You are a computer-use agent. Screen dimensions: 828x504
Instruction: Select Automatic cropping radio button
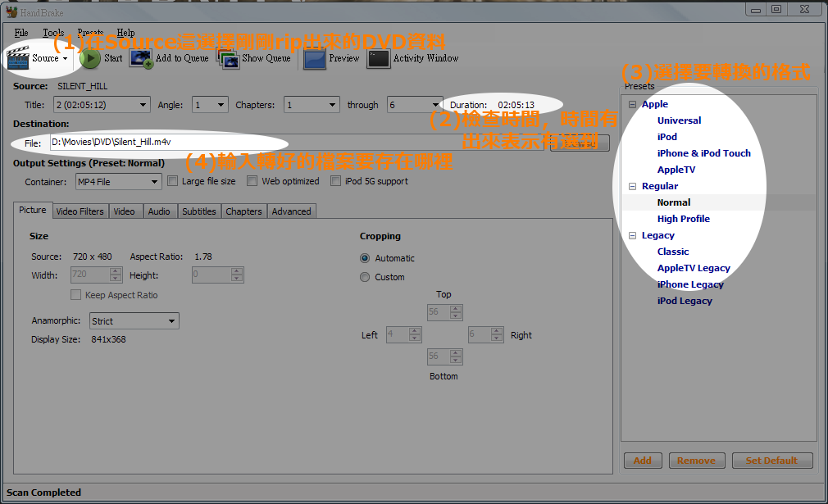(x=365, y=258)
